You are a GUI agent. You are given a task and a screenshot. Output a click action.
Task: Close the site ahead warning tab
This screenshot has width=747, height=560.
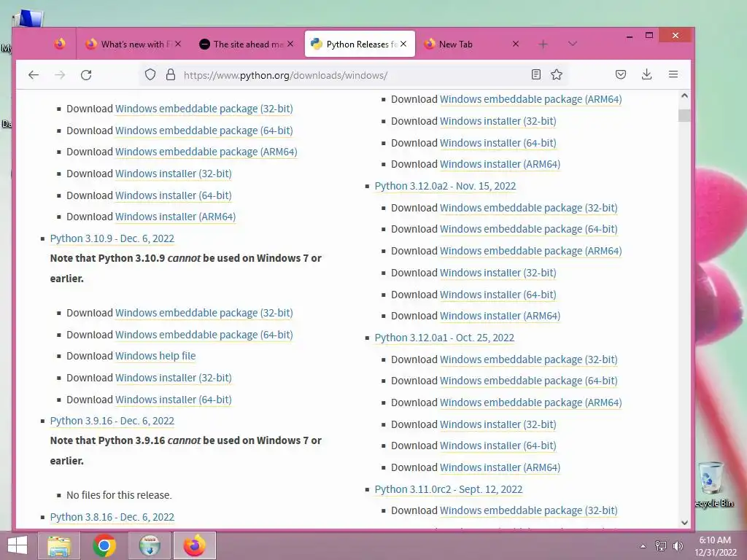click(290, 44)
